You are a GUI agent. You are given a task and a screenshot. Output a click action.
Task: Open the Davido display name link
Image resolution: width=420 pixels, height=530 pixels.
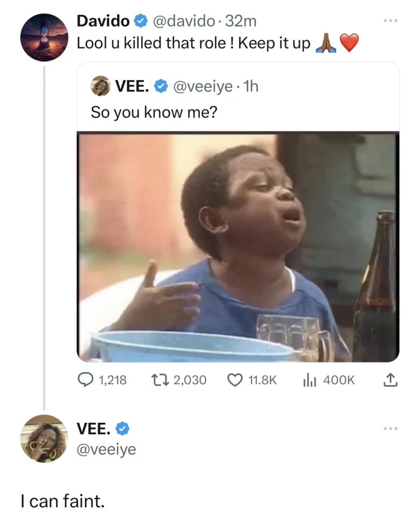(103, 21)
